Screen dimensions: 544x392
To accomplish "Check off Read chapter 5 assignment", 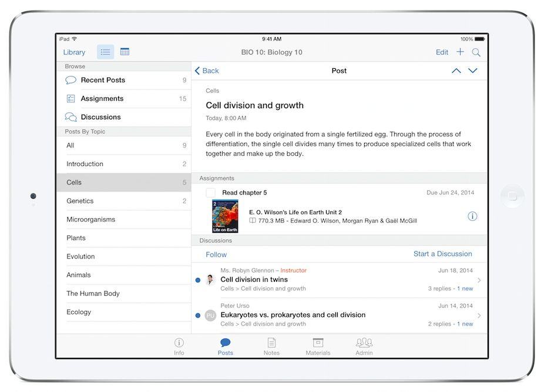I will (x=210, y=193).
